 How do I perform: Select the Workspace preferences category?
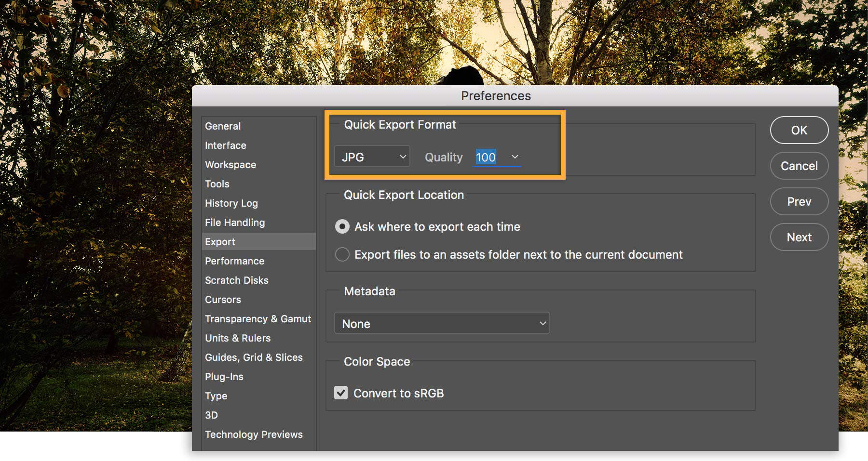pyautogui.click(x=230, y=164)
